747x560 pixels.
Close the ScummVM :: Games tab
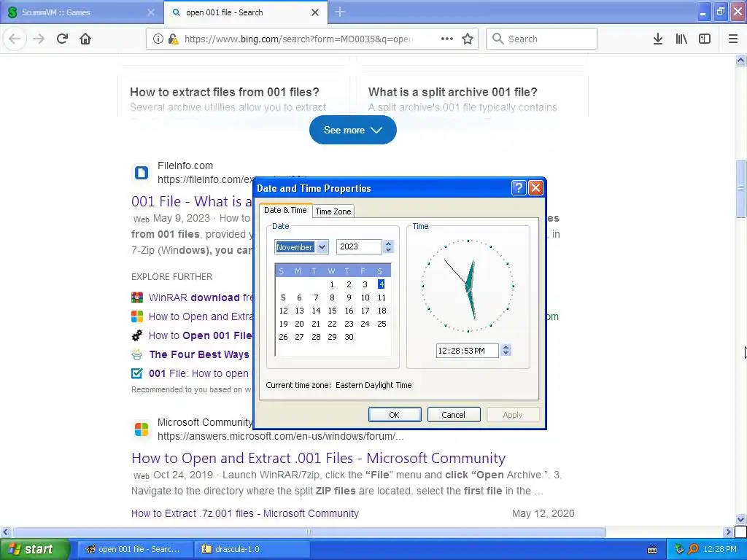[x=151, y=12]
